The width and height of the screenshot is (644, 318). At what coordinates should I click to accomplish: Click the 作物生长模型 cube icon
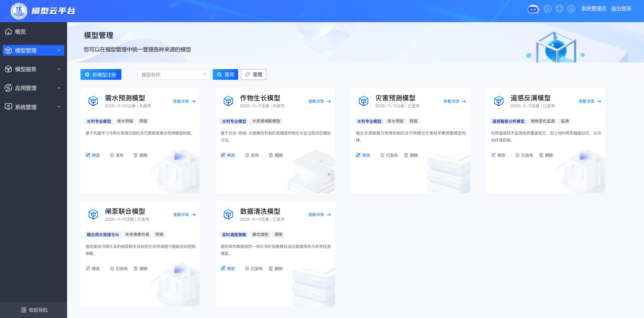228,101
